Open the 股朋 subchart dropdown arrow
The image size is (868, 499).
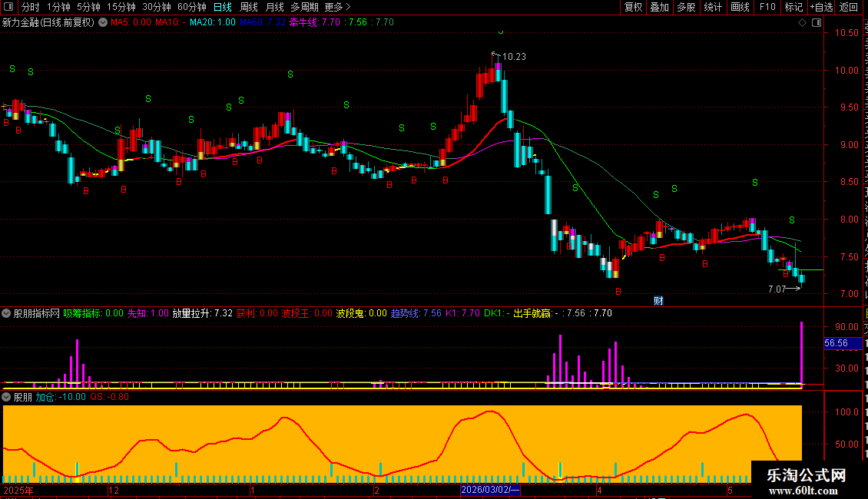coord(6,397)
